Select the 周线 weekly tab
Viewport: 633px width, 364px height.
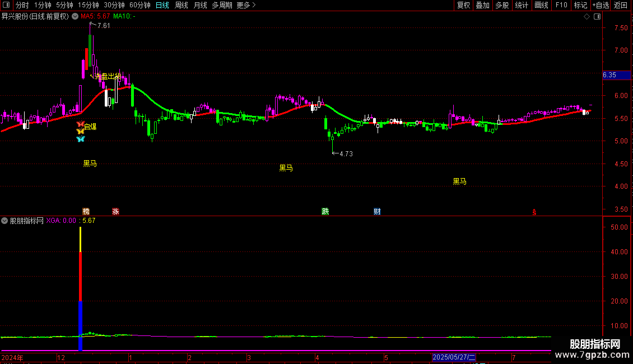click(181, 5)
